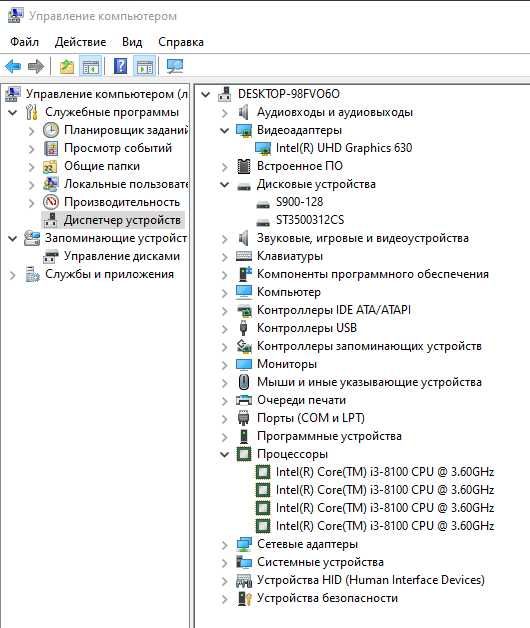The height and width of the screenshot is (628, 530).
Task: Click the Контроллеры USB plug icon
Action: [x=243, y=328]
